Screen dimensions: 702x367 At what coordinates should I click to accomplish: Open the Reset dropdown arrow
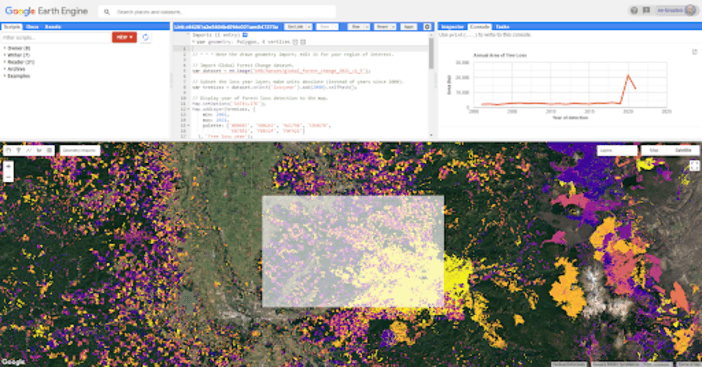(x=393, y=27)
